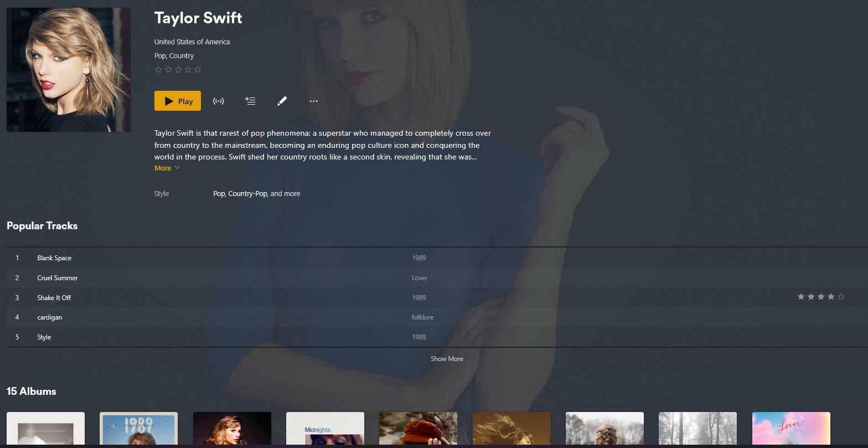Select the cardigan track title
Viewport: 868px width, 448px height.
(x=50, y=317)
